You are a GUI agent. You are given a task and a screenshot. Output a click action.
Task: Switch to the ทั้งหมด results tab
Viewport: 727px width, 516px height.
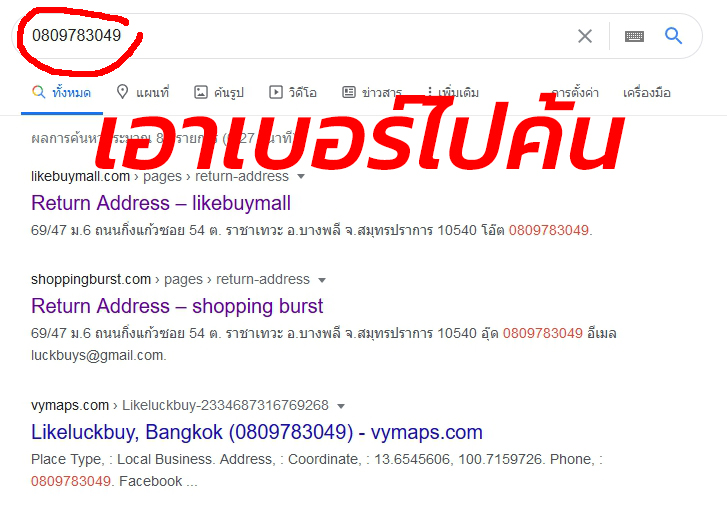tap(62, 92)
